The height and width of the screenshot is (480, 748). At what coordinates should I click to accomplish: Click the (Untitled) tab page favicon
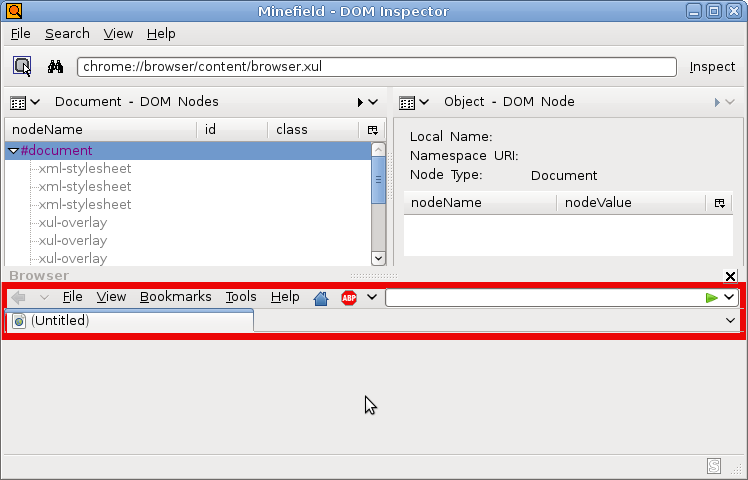(x=19, y=321)
